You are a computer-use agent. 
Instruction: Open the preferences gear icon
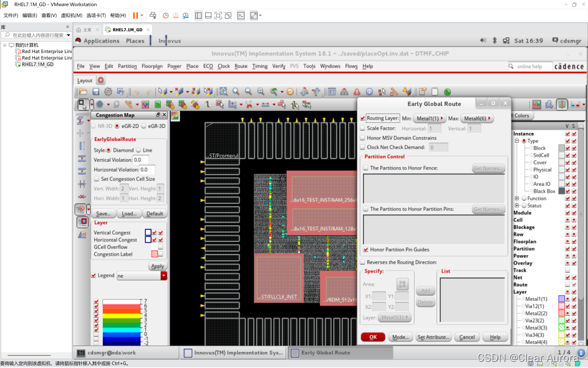[x=108, y=92]
